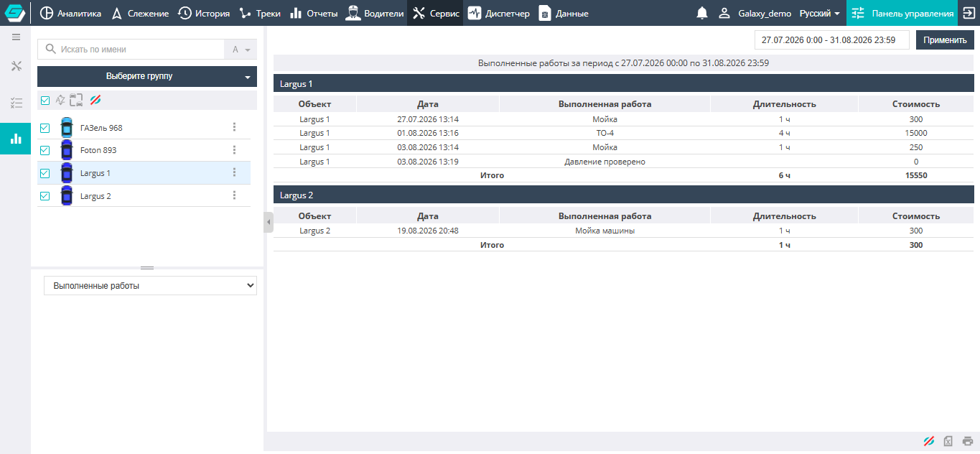Open the "Русский" language dropdown
Screen dimensions: 980x454
(820, 13)
